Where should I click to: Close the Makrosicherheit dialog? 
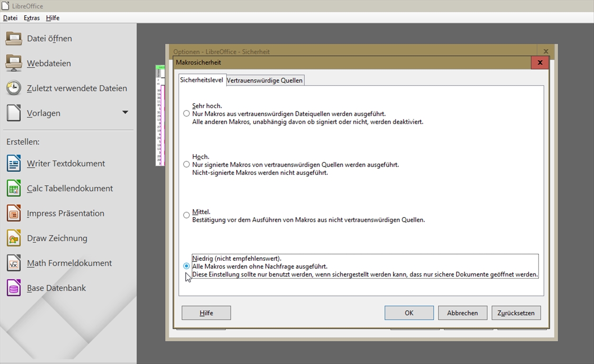(540, 62)
